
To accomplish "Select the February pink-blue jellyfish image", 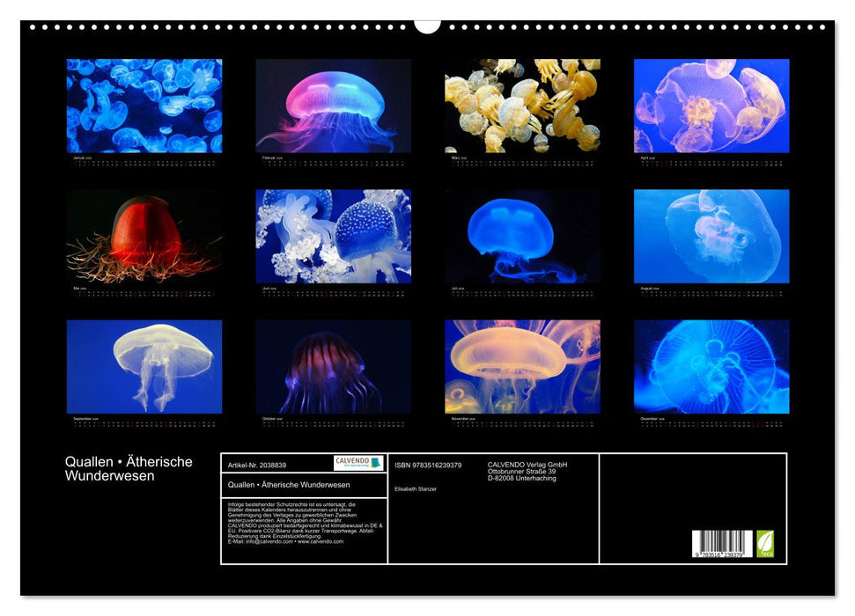I will [333, 106].
